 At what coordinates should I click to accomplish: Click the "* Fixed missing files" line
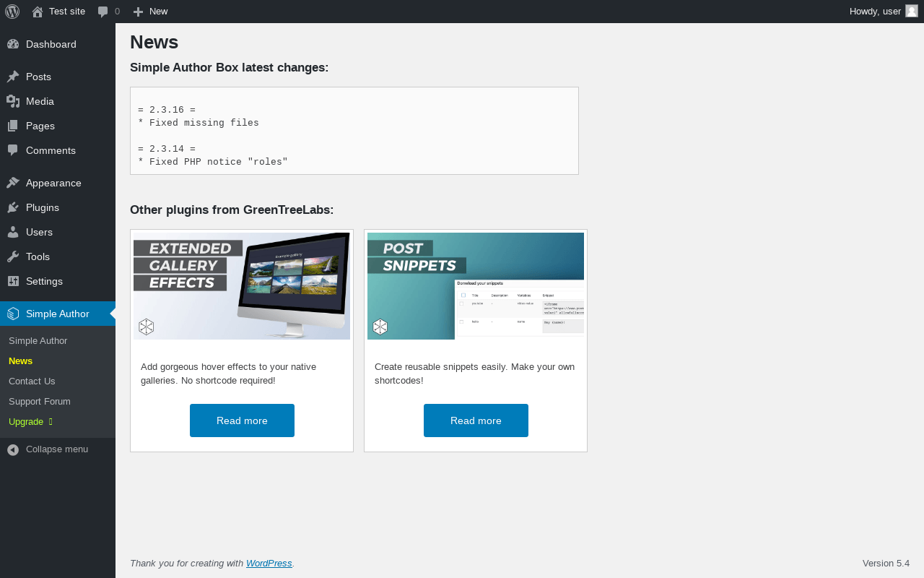[x=199, y=123]
